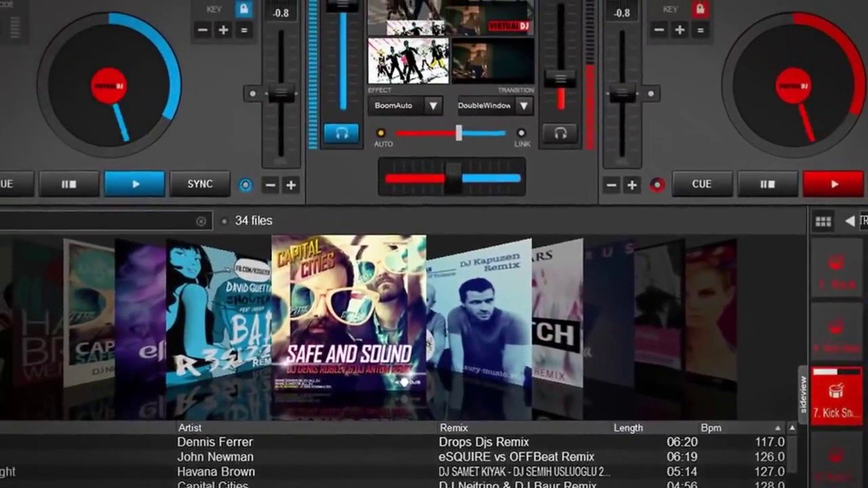
Task: Pause the right deck
Action: coord(768,184)
